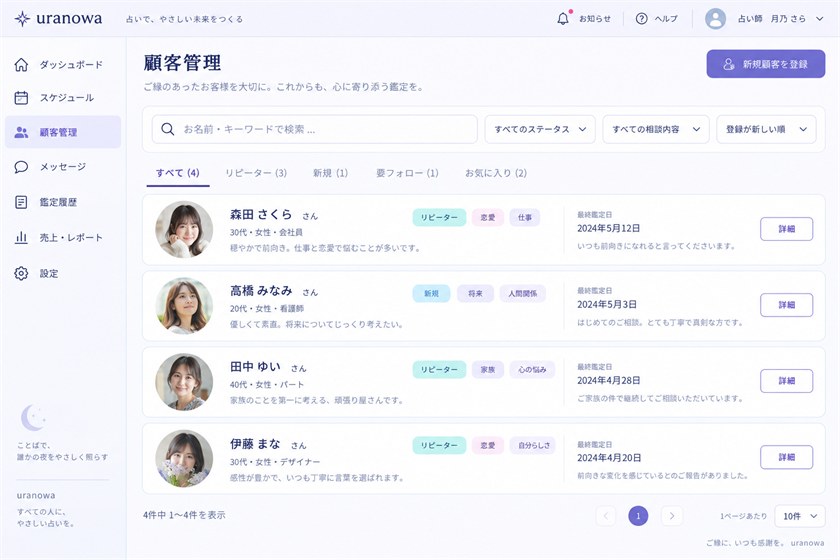840x560 pixels.
Task: Click the 4件中 1〜4件を表示 text
Action: [x=184, y=515]
